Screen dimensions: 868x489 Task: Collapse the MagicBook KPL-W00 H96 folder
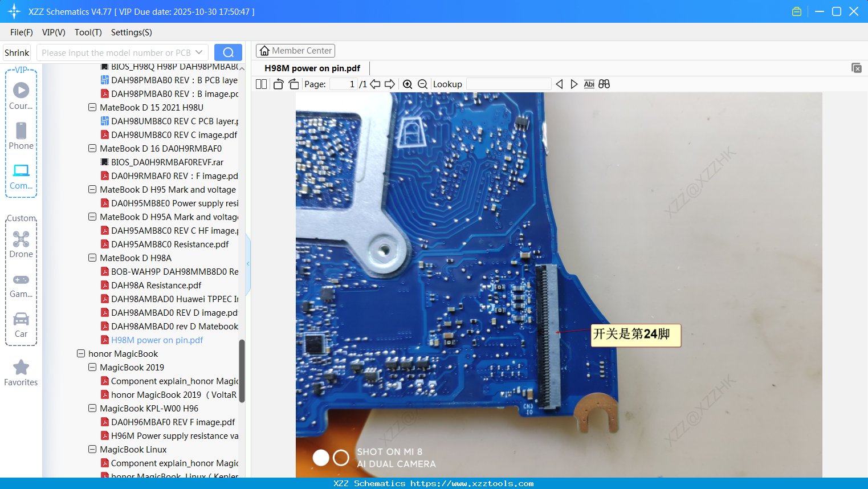(92, 408)
